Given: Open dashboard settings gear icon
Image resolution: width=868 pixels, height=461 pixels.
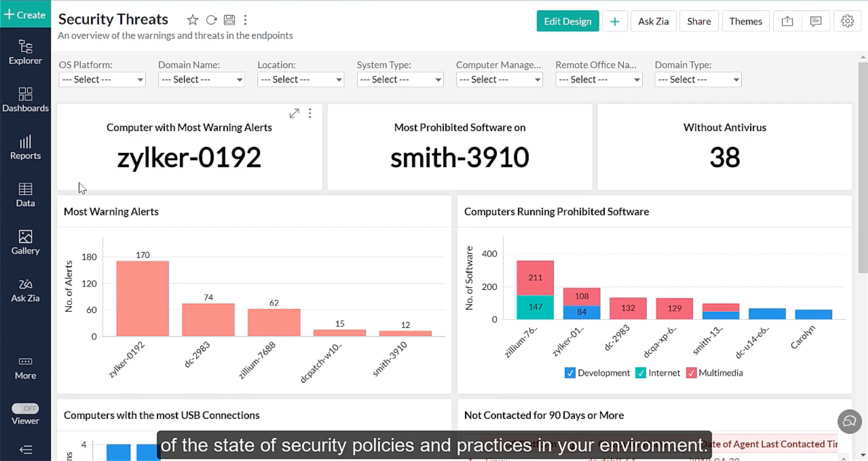Looking at the screenshot, I should [x=847, y=21].
